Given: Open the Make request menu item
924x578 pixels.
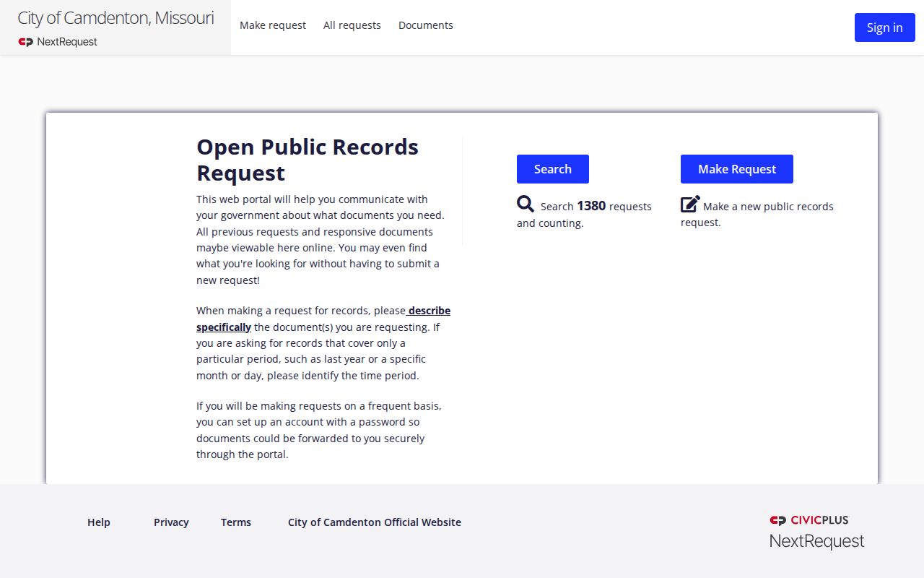Looking at the screenshot, I should (x=273, y=25).
